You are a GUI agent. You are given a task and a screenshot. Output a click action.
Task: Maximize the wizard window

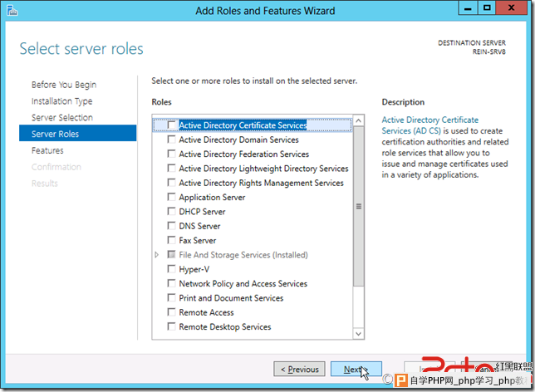tap(487, 8)
